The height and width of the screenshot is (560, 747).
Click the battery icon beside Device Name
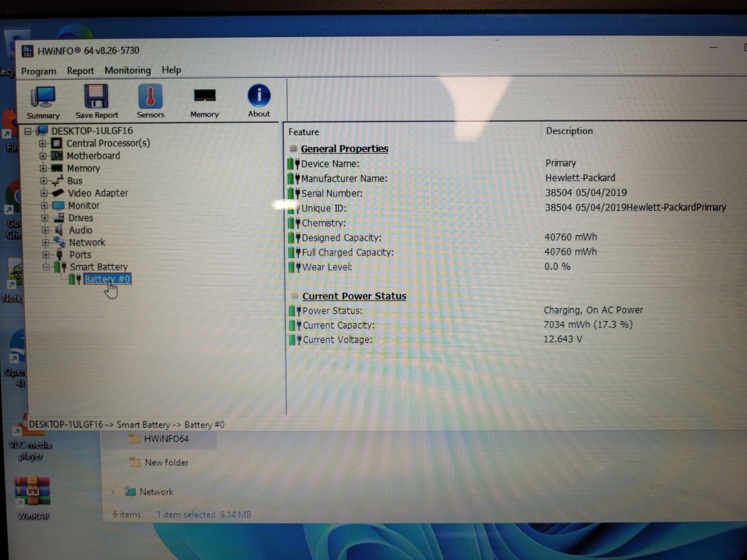coord(294,164)
